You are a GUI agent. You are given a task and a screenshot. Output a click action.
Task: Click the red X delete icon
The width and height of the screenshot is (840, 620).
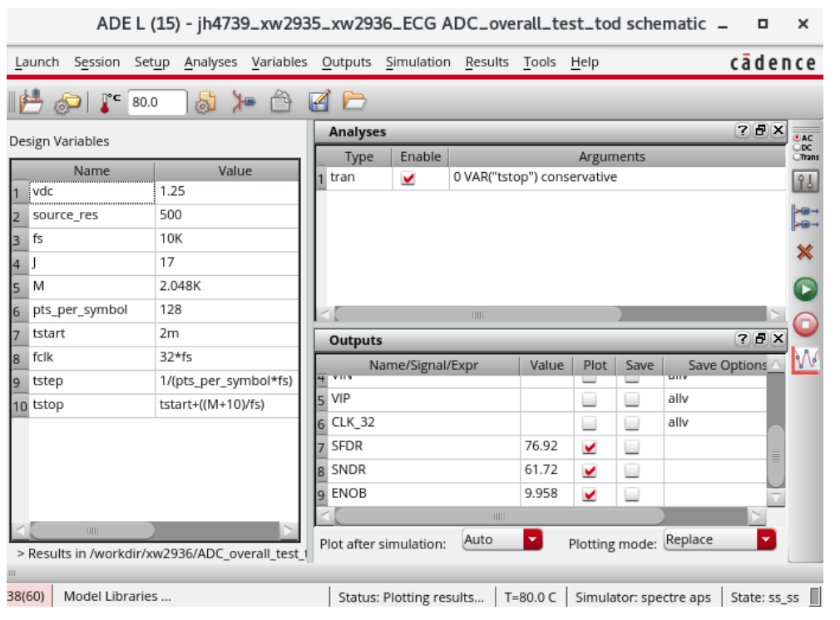pos(805,253)
